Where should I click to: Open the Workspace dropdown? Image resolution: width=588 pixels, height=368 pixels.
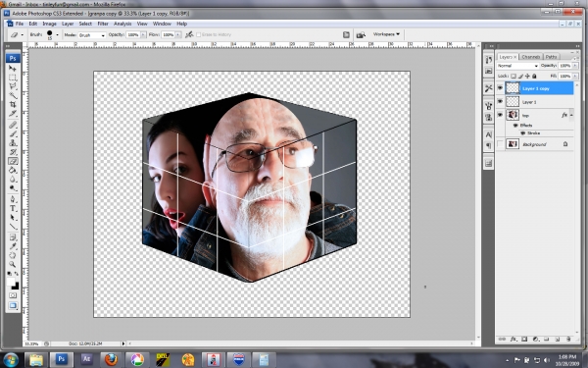(x=386, y=34)
